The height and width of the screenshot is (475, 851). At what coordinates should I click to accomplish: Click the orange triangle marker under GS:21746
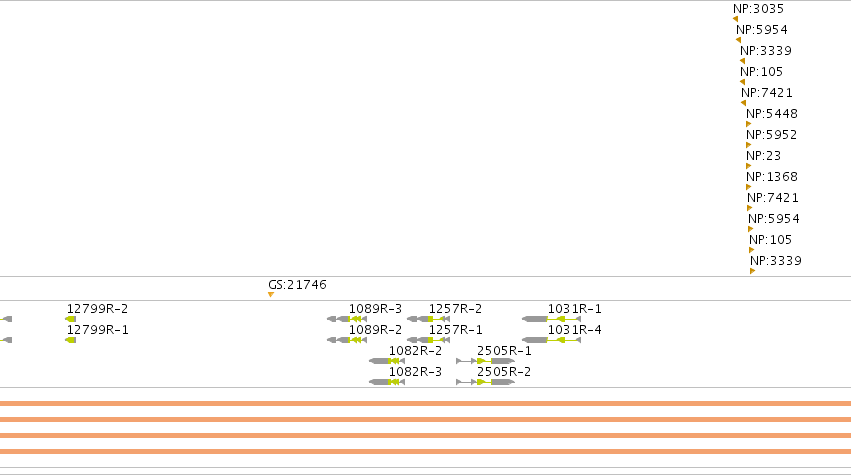click(x=271, y=295)
